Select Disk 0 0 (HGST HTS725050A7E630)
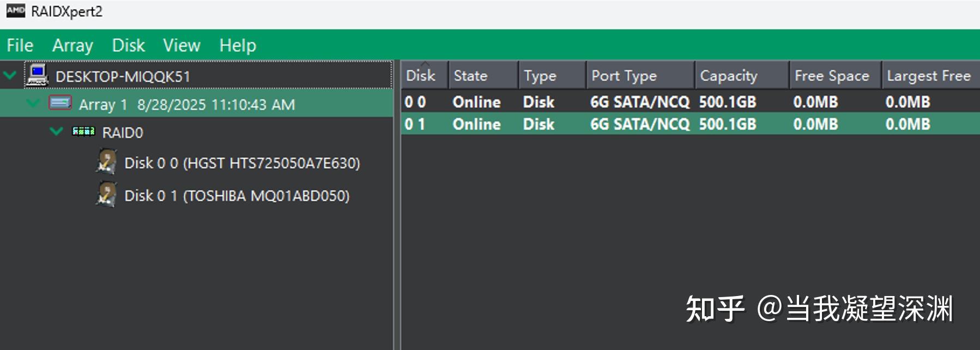Image resolution: width=980 pixels, height=350 pixels. [x=242, y=163]
